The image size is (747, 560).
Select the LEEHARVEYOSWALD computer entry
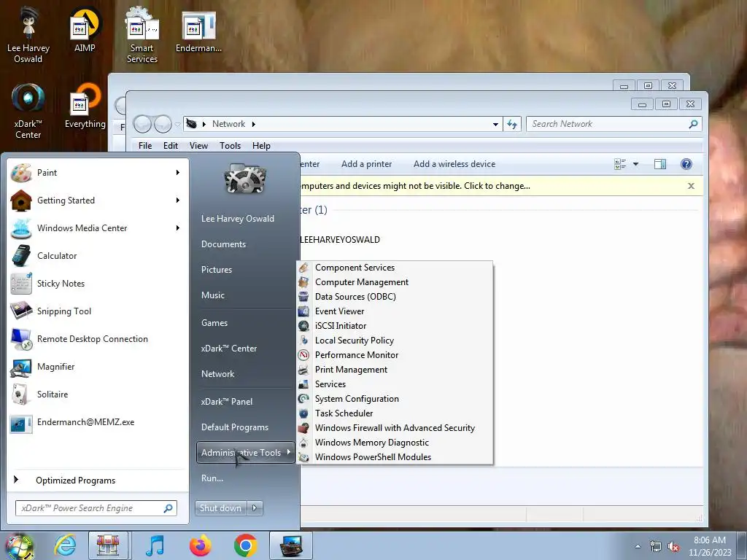click(340, 239)
